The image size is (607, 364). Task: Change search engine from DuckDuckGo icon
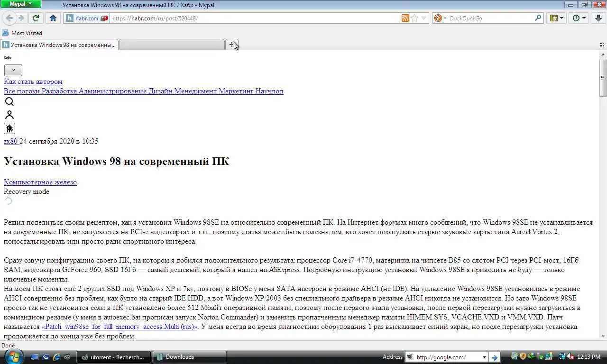440,18
